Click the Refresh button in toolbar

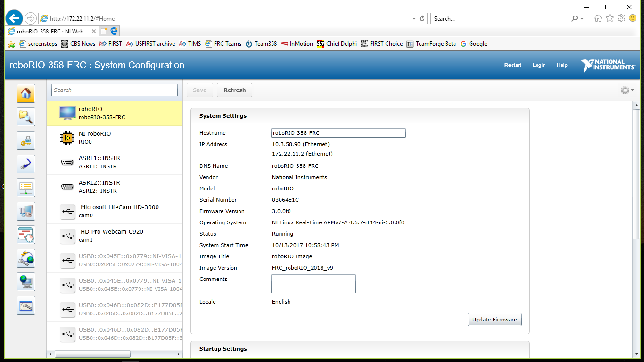point(234,90)
